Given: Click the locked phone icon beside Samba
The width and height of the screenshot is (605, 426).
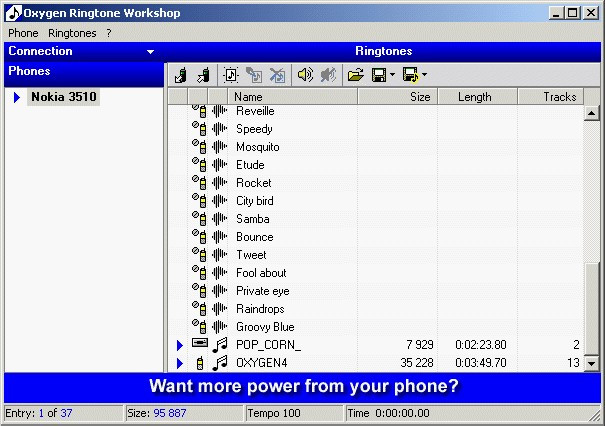Looking at the screenshot, I should pos(199,218).
